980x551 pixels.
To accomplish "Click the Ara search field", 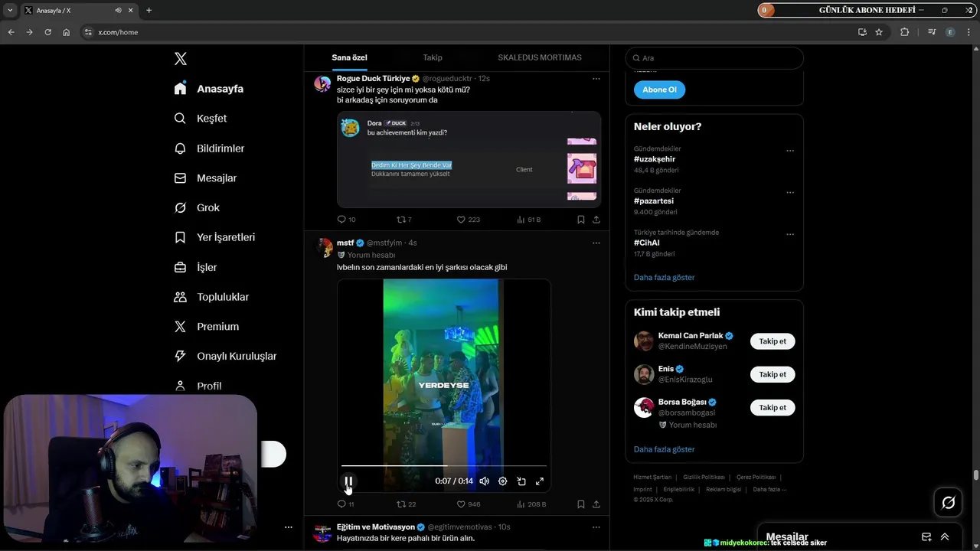I will [714, 58].
